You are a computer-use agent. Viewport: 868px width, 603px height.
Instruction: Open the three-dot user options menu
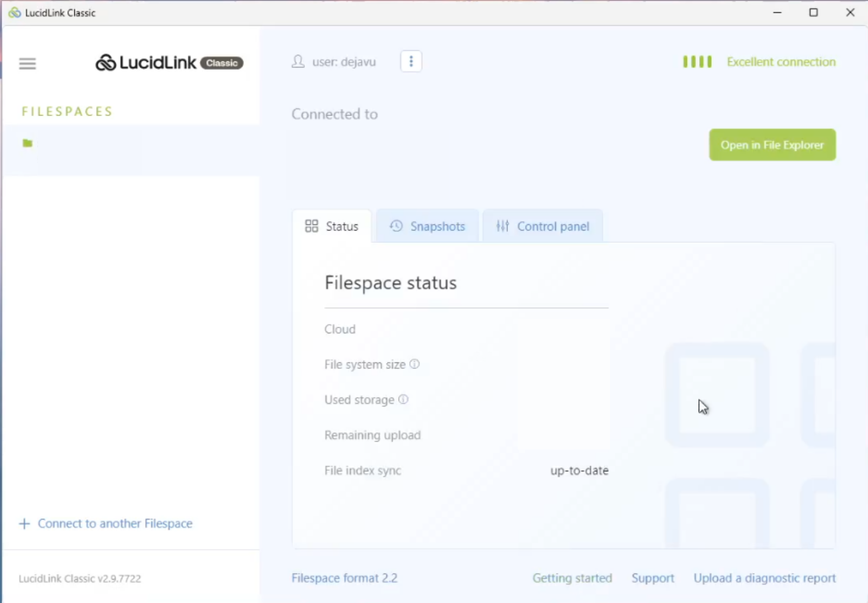click(411, 61)
